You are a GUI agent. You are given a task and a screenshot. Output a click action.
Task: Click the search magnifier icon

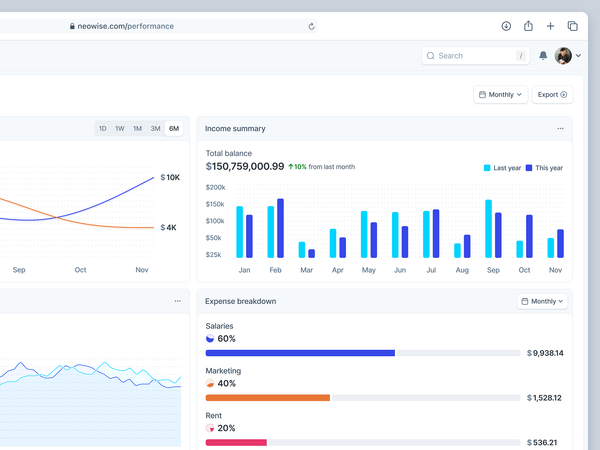430,56
